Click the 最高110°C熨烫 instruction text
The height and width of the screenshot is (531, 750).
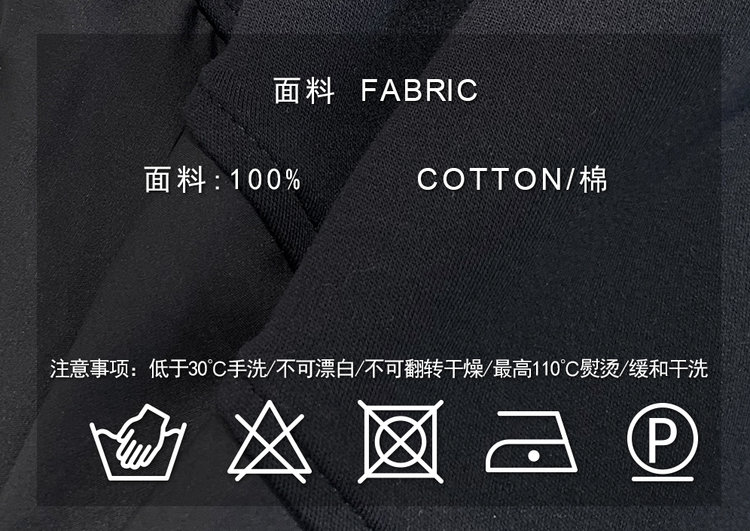(556, 369)
